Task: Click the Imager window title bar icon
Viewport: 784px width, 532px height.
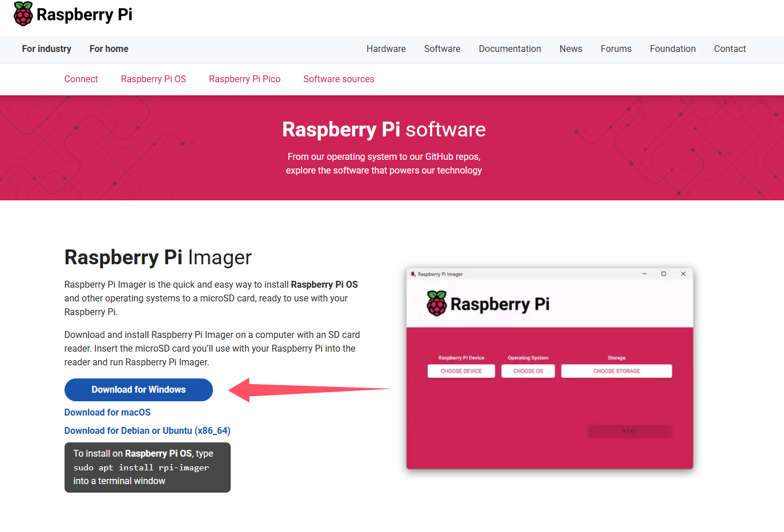Action: pyautogui.click(x=413, y=274)
